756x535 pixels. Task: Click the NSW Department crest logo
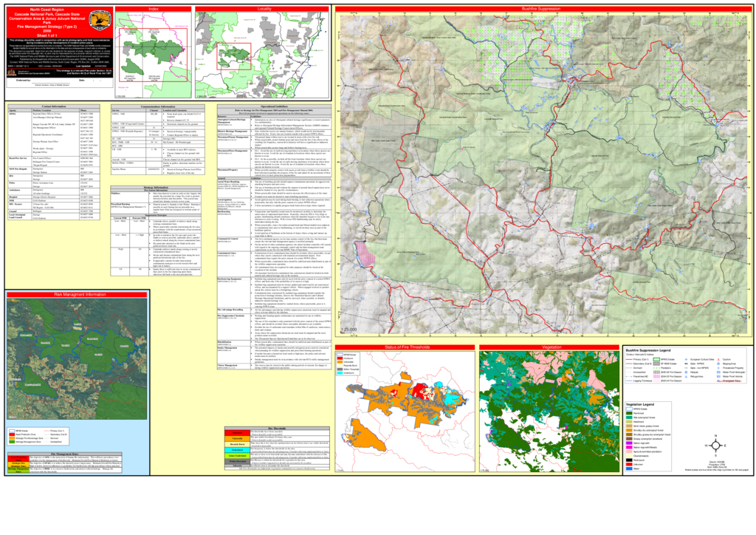point(12,72)
